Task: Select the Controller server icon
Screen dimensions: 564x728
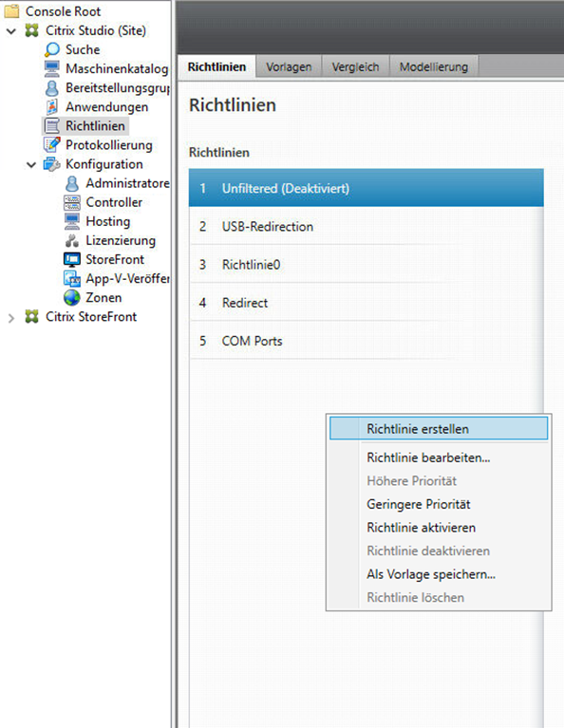Action: click(x=72, y=202)
